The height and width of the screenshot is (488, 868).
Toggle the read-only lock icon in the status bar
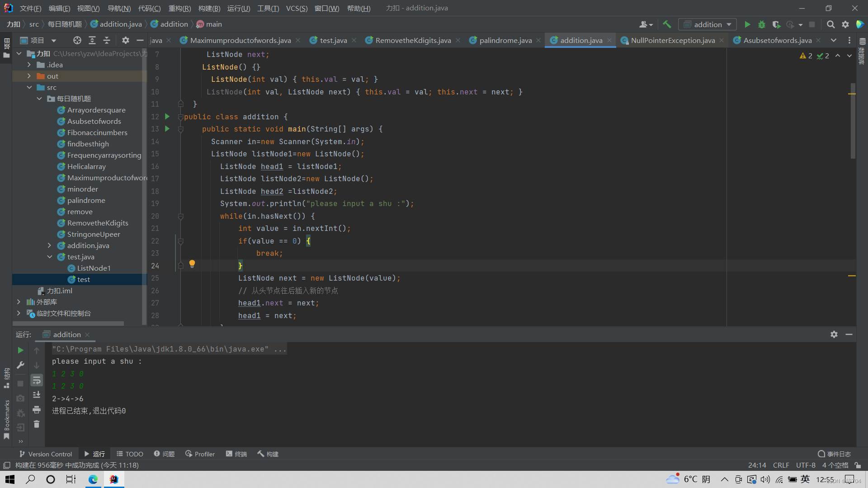(x=858, y=465)
